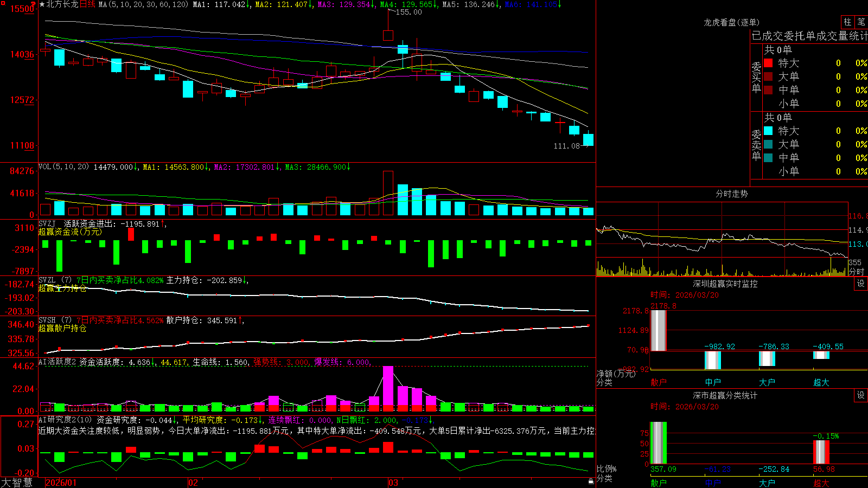Click 小单 row under 委卖单
Screen dimensions: 868x488
pyautogui.click(x=815, y=171)
